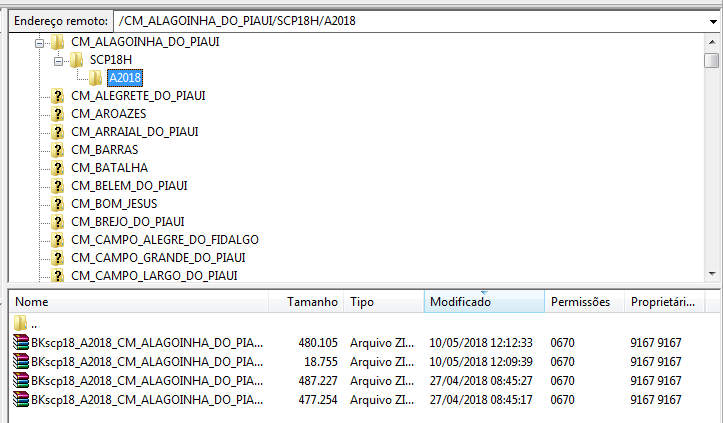
Task: Click the tree scrollbar thumb
Action: [712, 60]
